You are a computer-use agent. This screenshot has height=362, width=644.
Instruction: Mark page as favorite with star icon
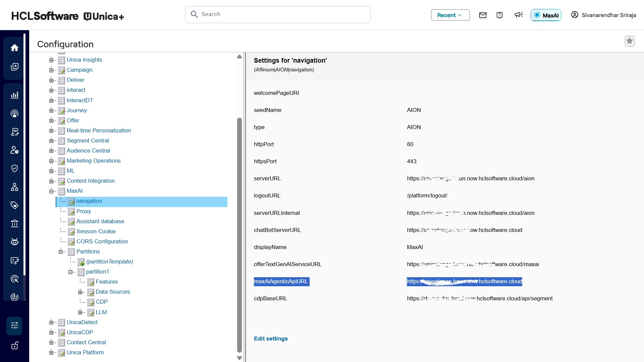click(630, 41)
